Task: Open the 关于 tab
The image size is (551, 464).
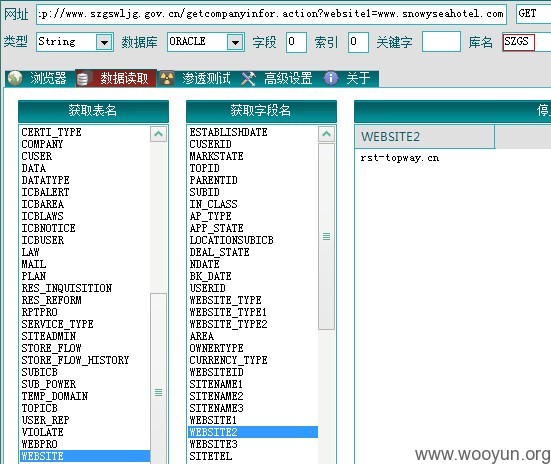Action: (x=350, y=78)
